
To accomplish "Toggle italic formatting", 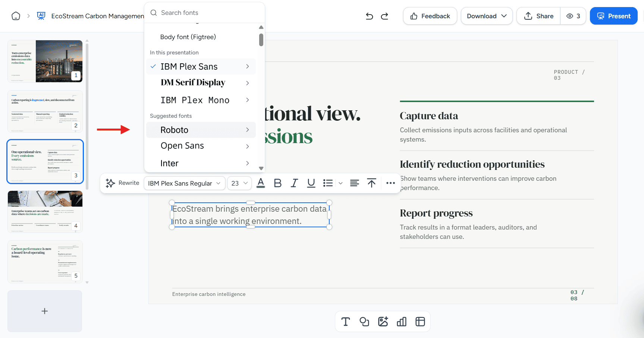I will [294, 183].
